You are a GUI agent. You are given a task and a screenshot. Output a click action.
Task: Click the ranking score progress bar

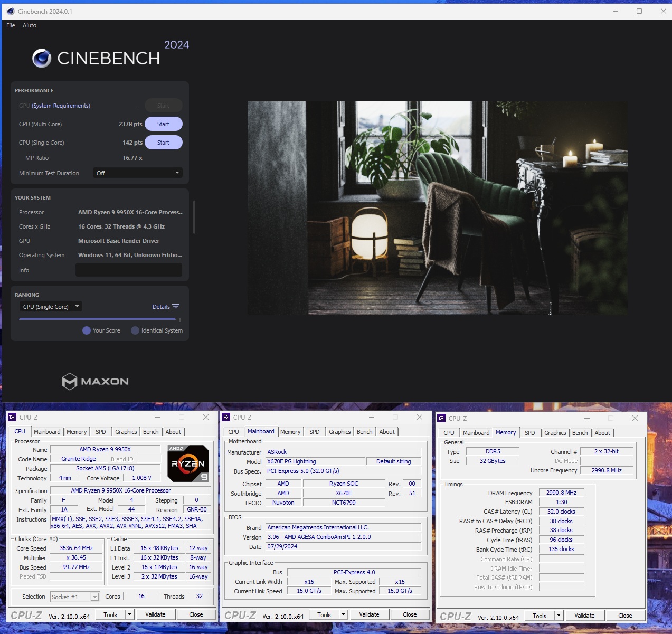98,319
